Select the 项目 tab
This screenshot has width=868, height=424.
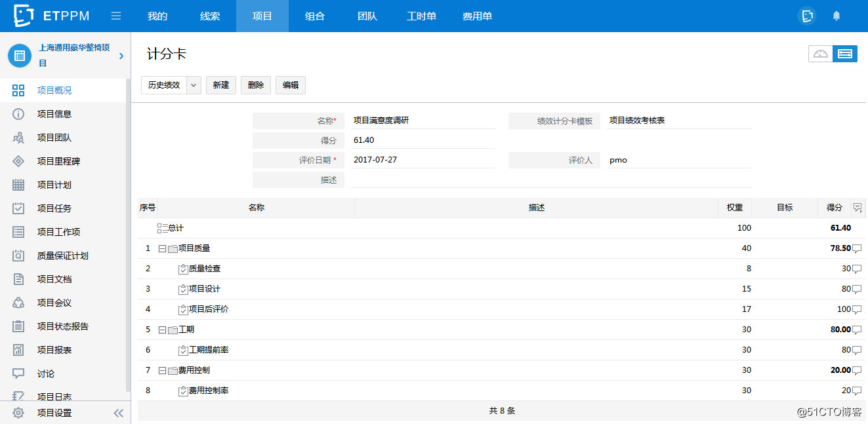pos(262,16)
